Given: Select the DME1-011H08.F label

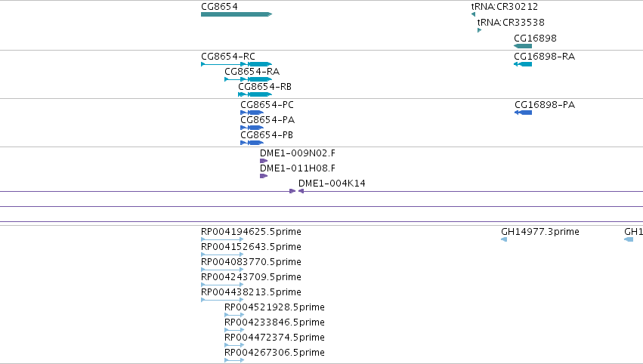Looking at the screenshot, I should coord(297,168).
